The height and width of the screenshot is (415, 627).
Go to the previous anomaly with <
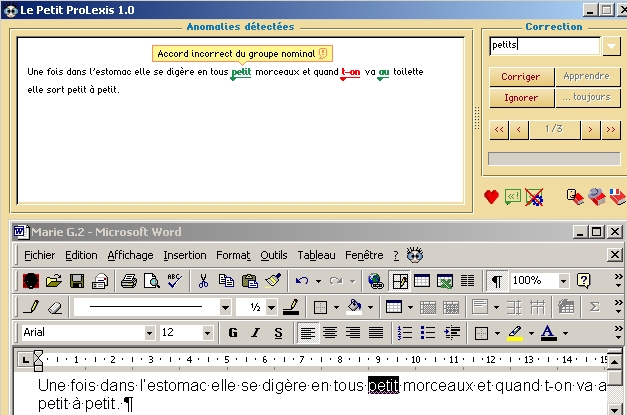pyautogui.click(x=519, y=130)
